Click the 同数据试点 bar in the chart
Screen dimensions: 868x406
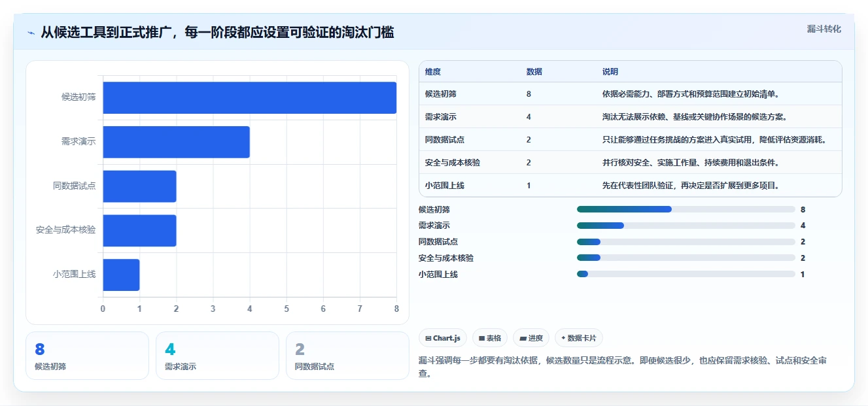(139, 186)
